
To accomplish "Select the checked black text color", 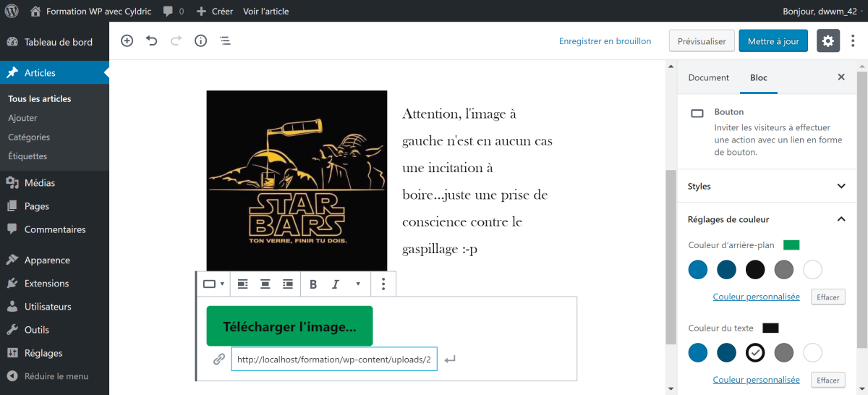I will point(755,352).
